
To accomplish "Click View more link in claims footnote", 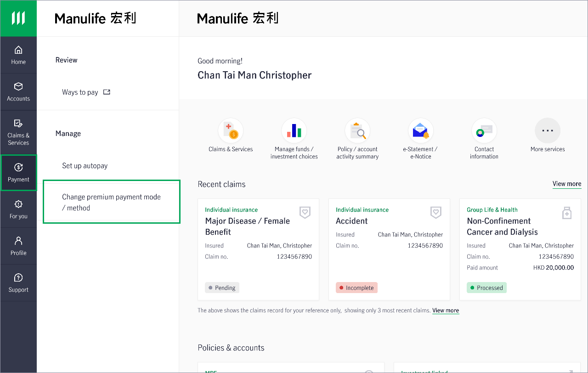I will [446, 311].
